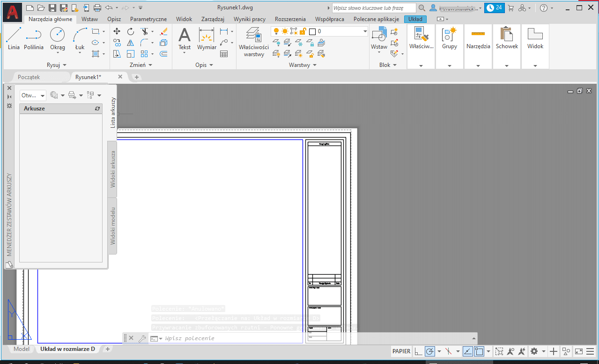The height and width of the screenshot is (364, 599).
Task: Open Grupy panel dropdown arrow
Action: pos(450,66)
